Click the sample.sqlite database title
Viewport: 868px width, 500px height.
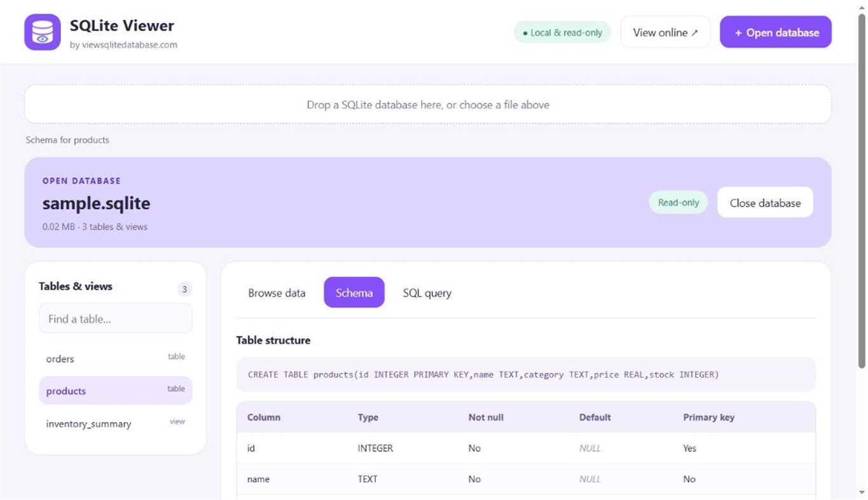(97, 203)
